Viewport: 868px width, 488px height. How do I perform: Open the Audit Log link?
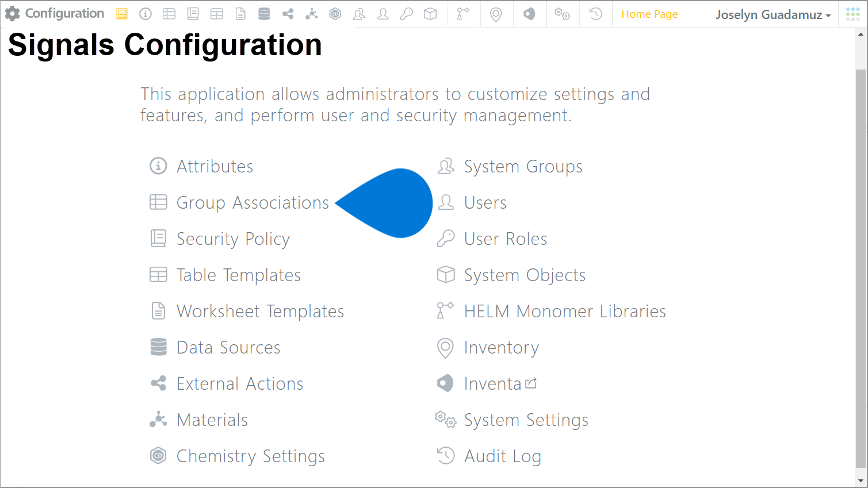[503, 456]
